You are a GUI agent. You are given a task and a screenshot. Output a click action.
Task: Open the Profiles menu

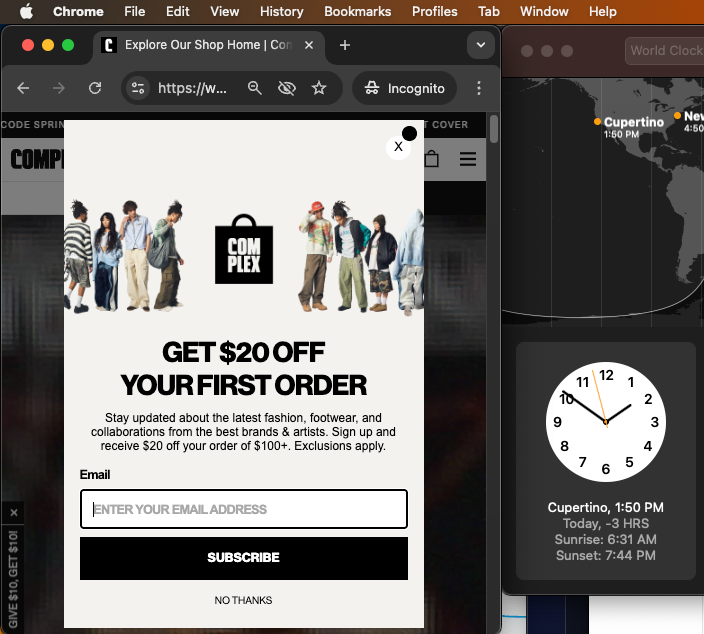pyautogui.click(x=435, y=11)
